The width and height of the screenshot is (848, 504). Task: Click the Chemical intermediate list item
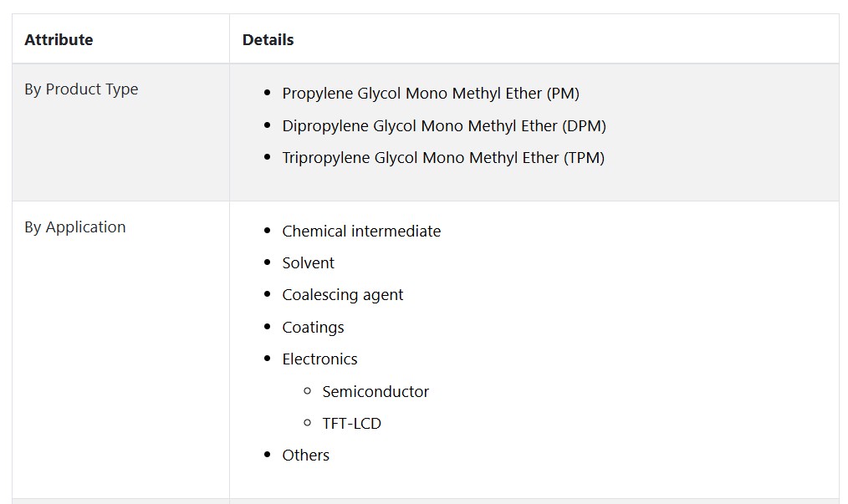(361, 231)
